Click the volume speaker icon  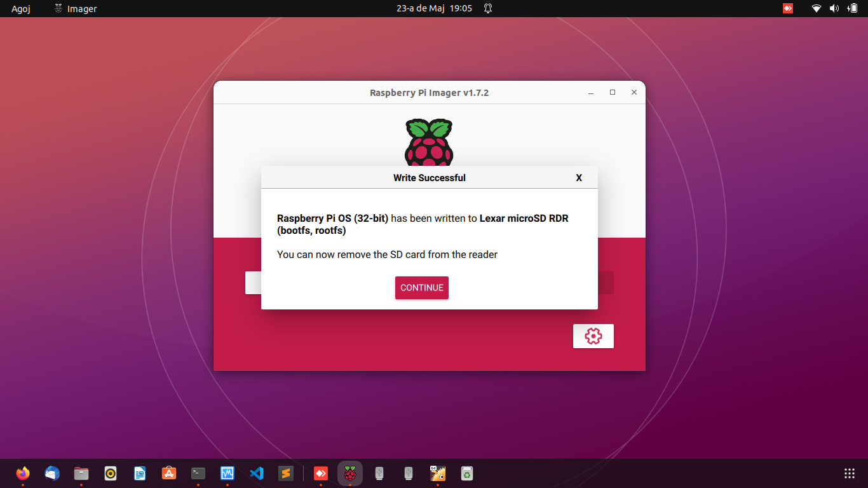point(834,8)
